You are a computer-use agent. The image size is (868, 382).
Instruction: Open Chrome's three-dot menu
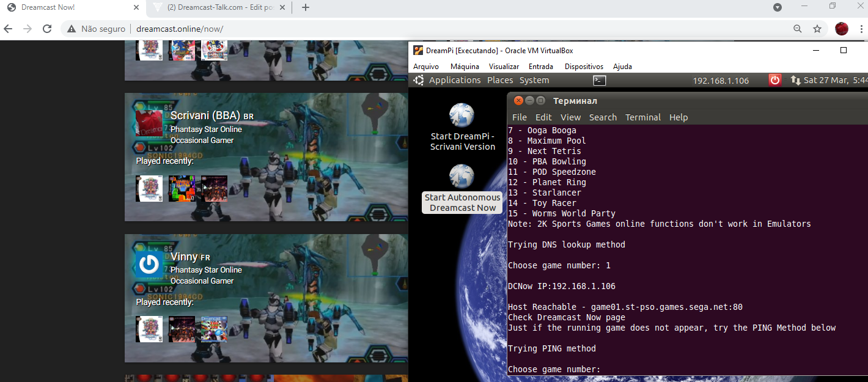pyautogui.click(x=861, y=29)
